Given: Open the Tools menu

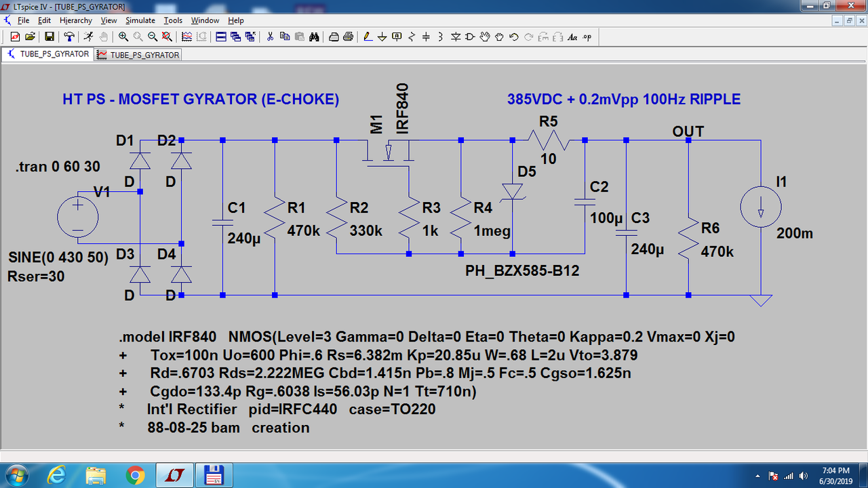Looking at the screenshot, I should click(173, 20).
